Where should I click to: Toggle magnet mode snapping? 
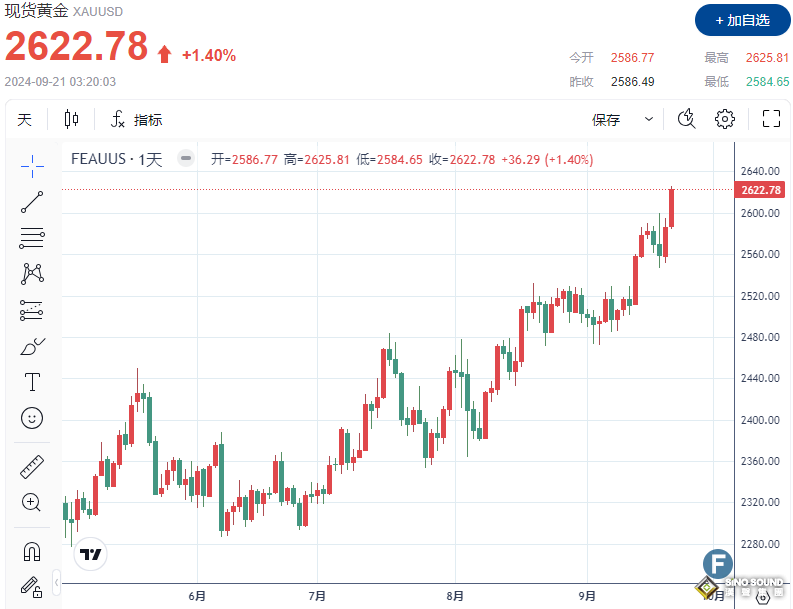32,550
